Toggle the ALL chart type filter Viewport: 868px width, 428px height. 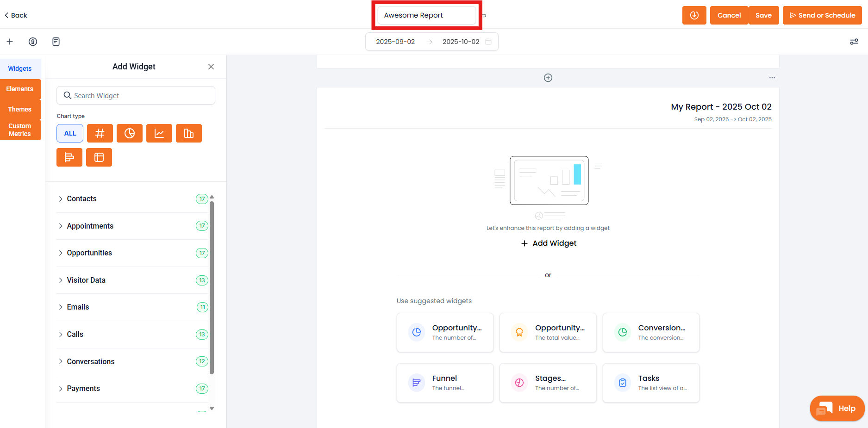(x=70, y=133)
